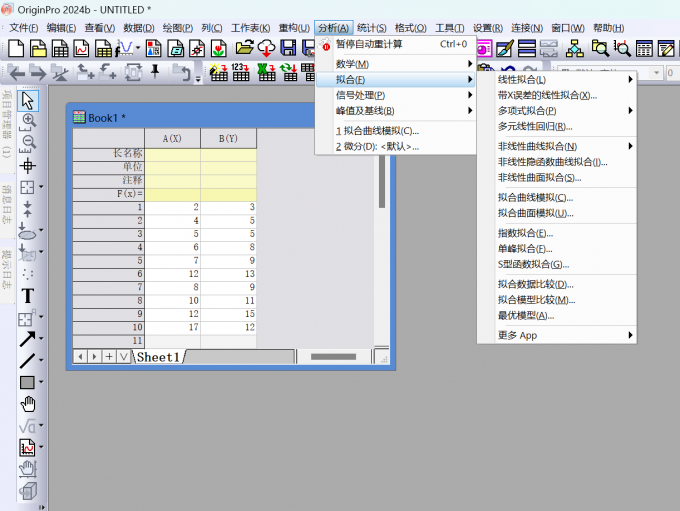Click the import single ASCII icon
Viewport: 680px width, 511px height.
tap(240, 72)
